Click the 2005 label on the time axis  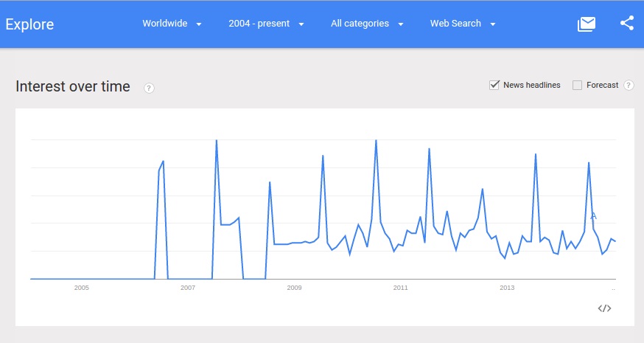point(81,287)
